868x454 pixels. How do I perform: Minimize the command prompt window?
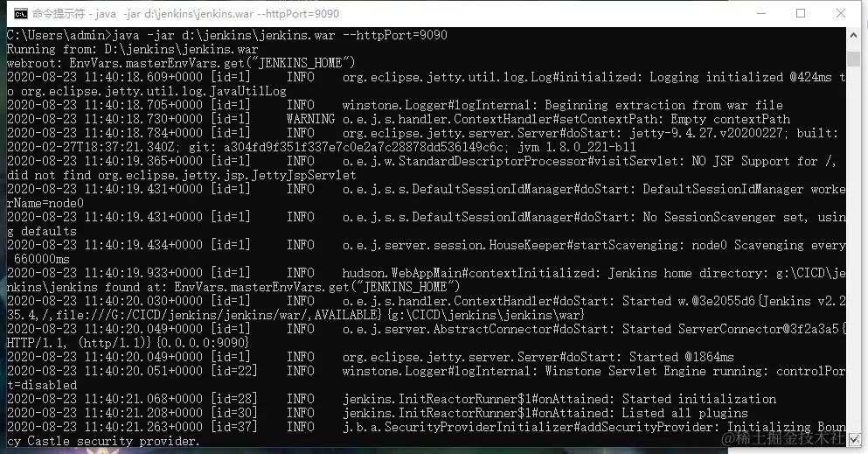pyautogui.click(x=761, y=13)
